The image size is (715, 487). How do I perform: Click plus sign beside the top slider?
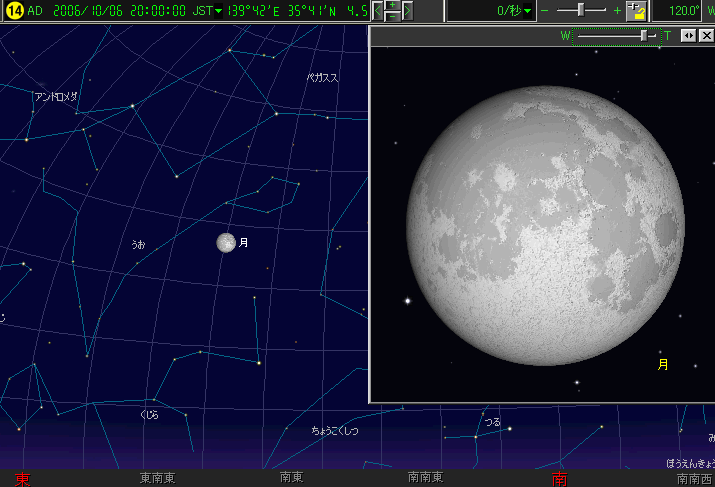[617, 11]
